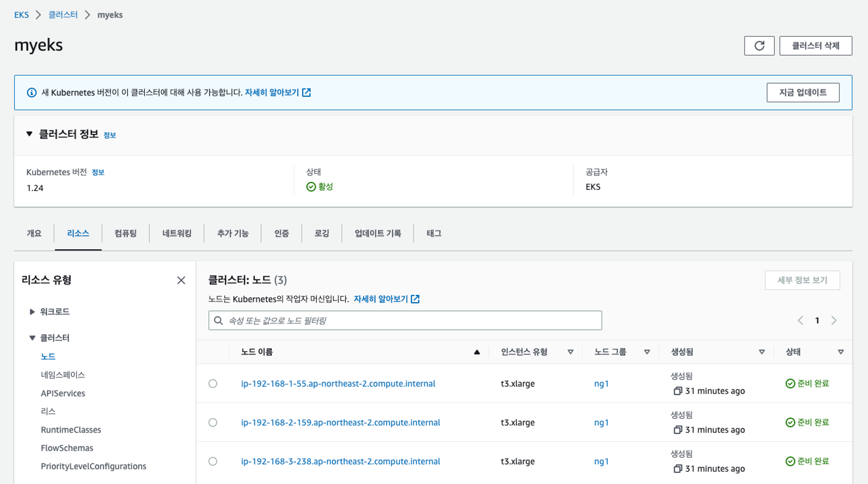Click previous page arrow in node pagination
This screenshot has height=484, width=868.
[800, 320]
